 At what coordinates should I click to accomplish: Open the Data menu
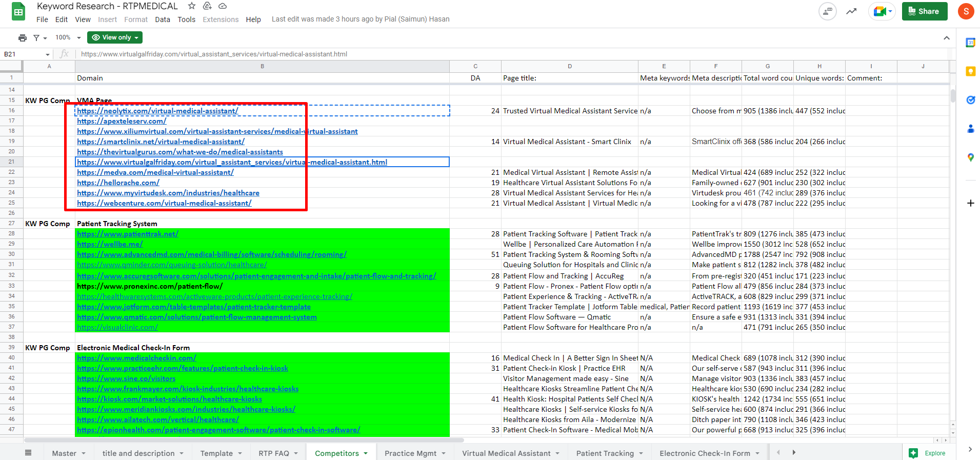coord(163,19)
